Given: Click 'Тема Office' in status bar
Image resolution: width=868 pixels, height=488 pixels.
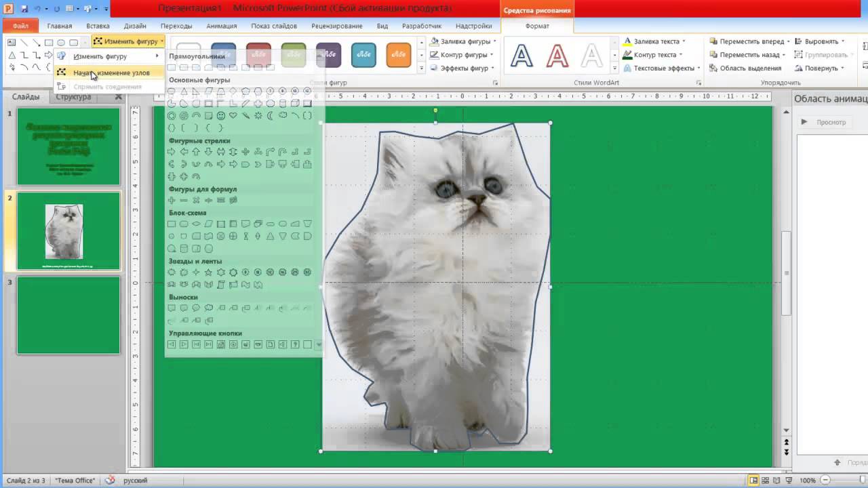Looking at the screenshot, I should click(x=75, y=481).
